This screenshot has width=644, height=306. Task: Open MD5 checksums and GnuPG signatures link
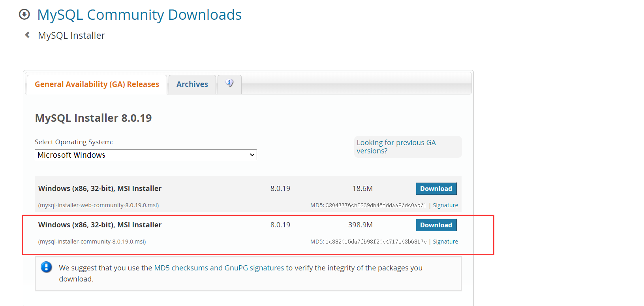(x=219, y=268)
